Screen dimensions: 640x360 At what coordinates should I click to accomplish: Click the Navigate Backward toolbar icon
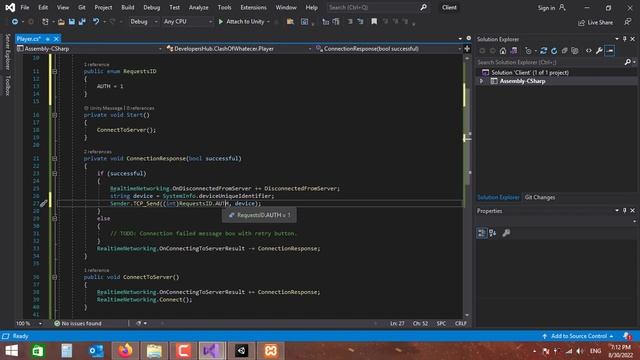15,22
